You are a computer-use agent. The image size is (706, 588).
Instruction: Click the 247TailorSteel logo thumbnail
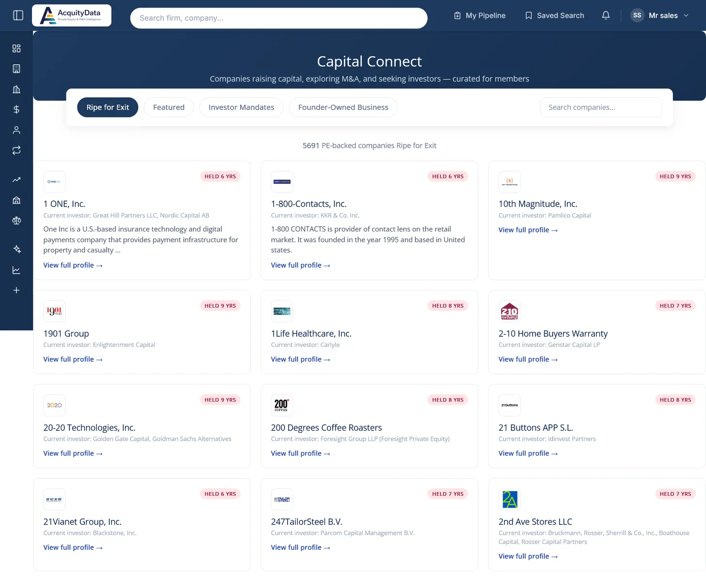pyautogui.click(x=282, y=500)
